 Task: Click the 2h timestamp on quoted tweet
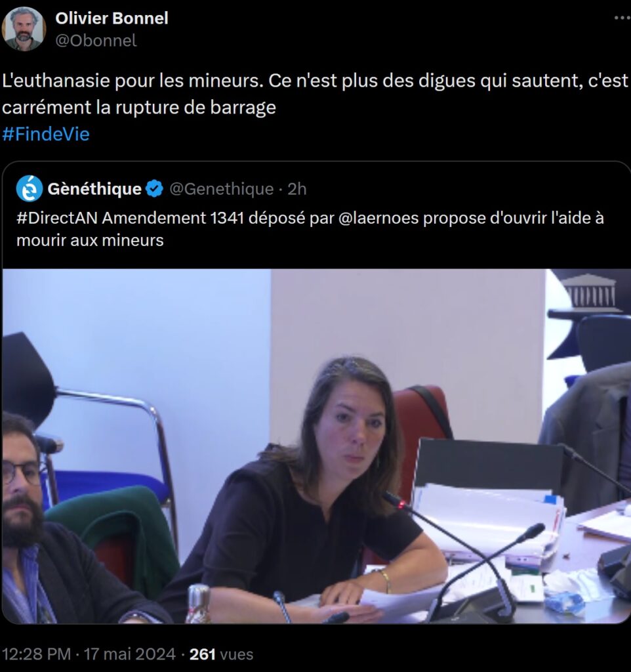tap(297, 189)
